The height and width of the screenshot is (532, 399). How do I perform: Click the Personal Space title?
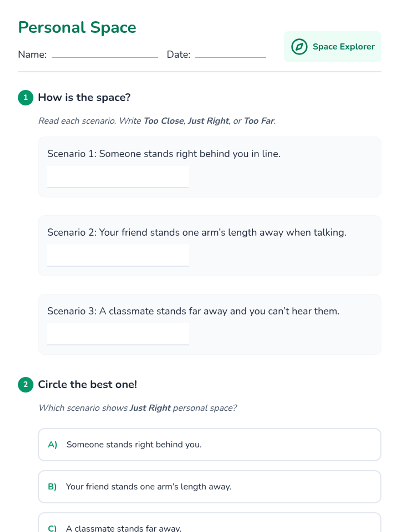77,27
